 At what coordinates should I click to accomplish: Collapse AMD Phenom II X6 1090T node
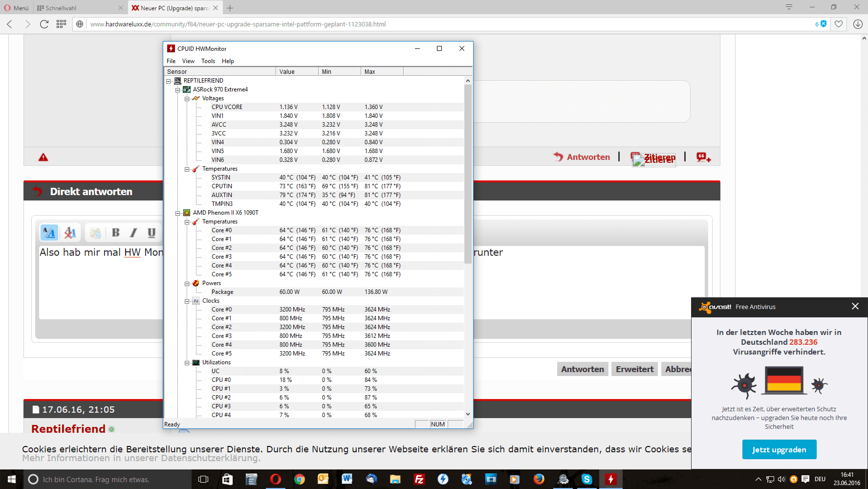178,213
